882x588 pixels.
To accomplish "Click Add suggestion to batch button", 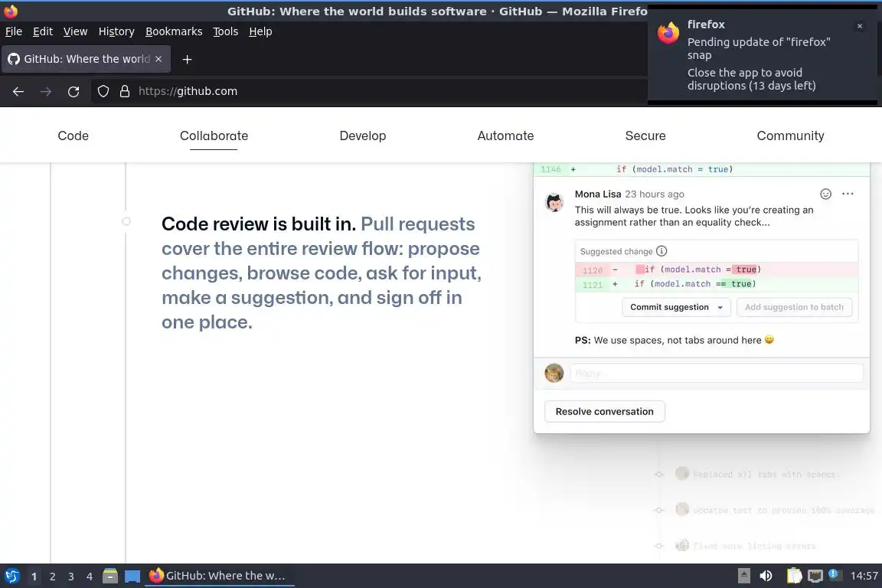I will coord(794,307).
